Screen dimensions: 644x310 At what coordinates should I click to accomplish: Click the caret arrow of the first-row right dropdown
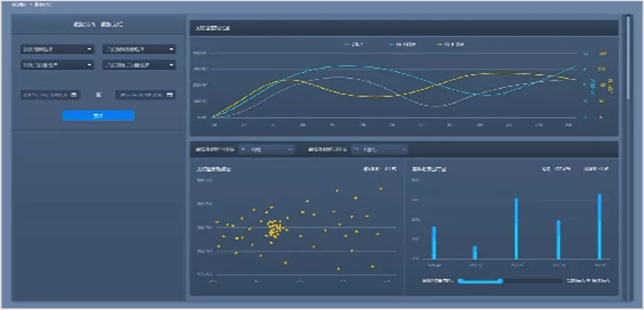click(171, 49)
